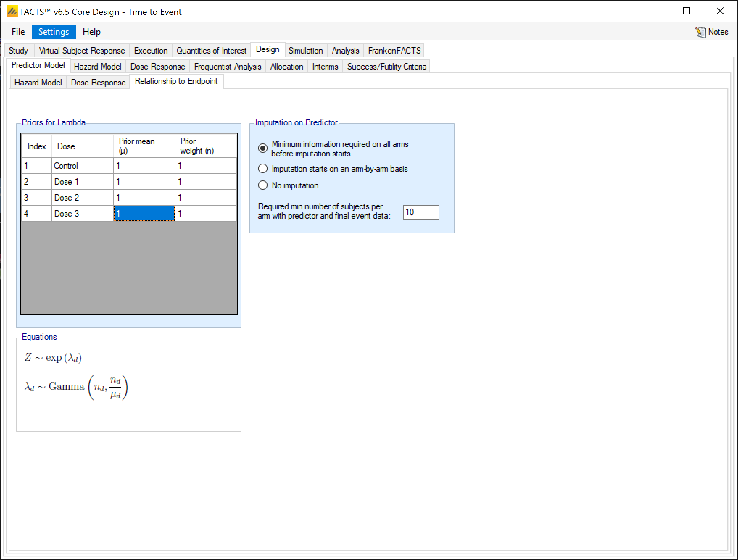
Task: Open the File menu
Action: (18, 32)
